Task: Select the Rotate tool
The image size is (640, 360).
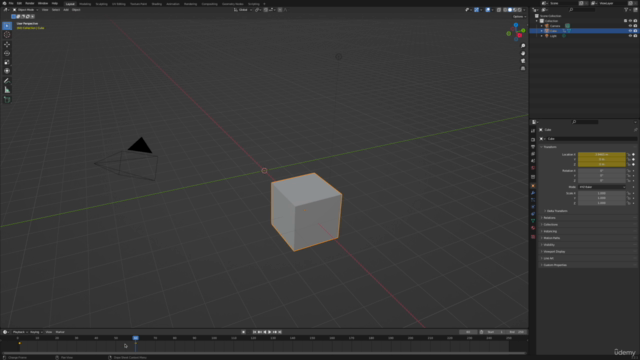Action: pos(7,53)
